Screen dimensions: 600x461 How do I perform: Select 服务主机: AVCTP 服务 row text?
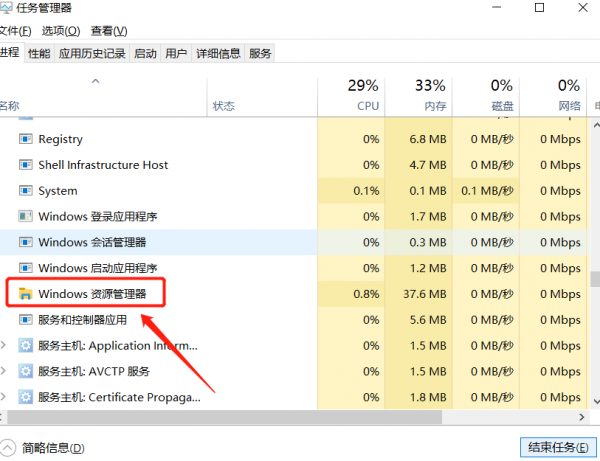tap(94, 371)
